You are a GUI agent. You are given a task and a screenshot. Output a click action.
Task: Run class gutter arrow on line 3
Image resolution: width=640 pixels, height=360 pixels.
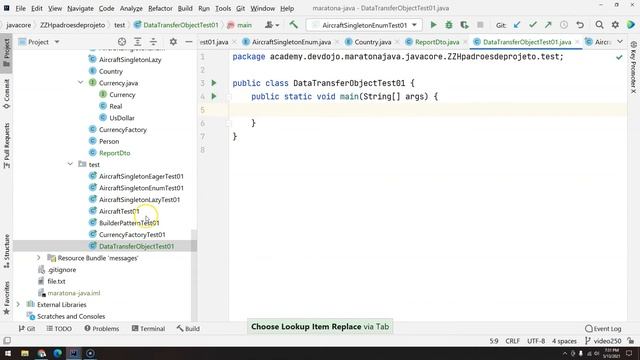coord(213,83)
